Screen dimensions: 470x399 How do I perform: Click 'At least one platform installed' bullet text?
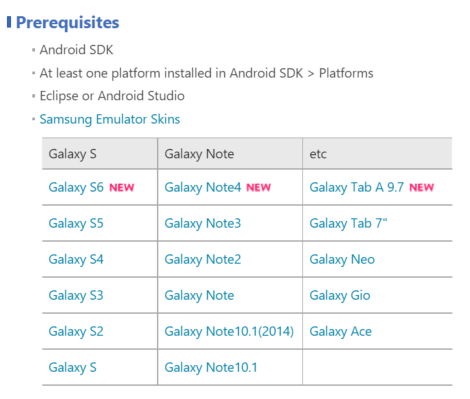[206, 73]
